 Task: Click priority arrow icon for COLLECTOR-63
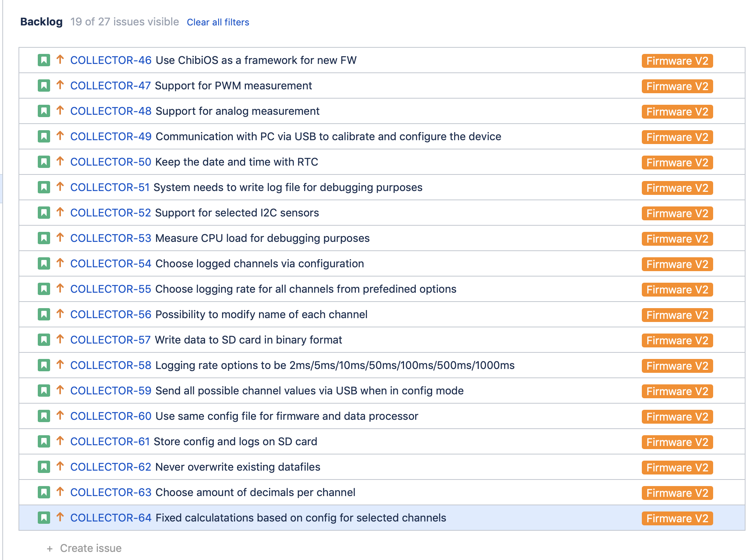click(x=60, y=491)
